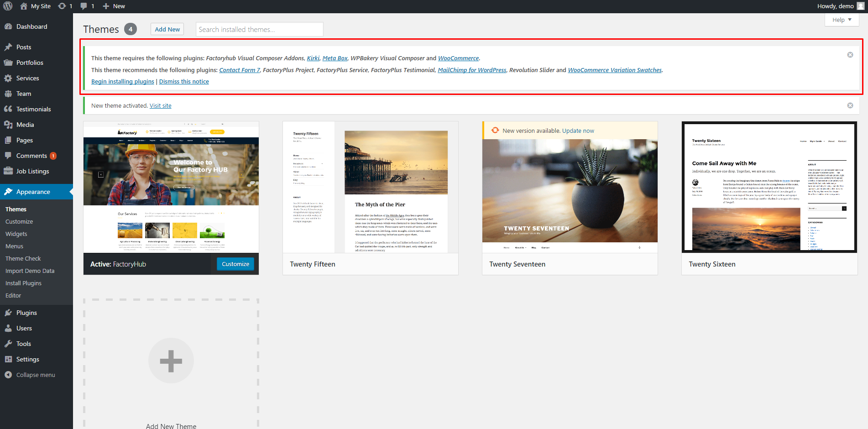The height and width of the screenshot is (429, 868).
Task: Click the Add New button beside Themes
Action: (x=167, y=29)
